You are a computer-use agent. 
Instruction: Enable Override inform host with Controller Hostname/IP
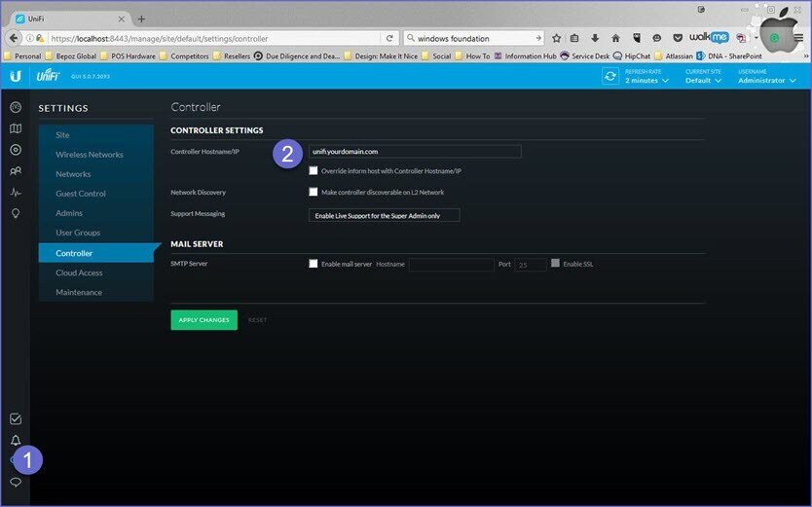[314, 170]
